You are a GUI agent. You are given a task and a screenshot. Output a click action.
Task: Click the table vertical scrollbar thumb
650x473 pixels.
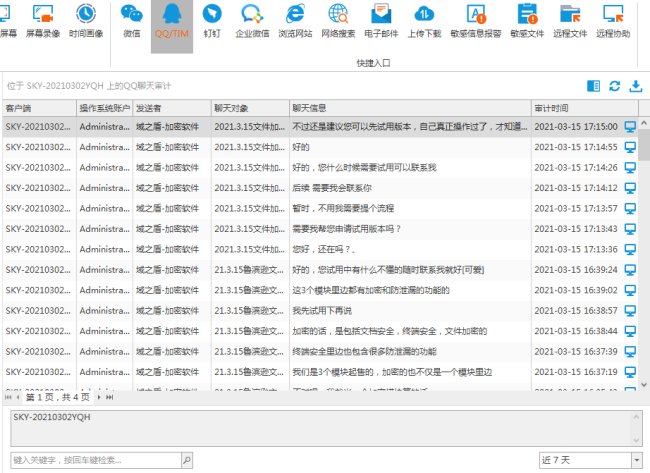click(x=644, y=144)
